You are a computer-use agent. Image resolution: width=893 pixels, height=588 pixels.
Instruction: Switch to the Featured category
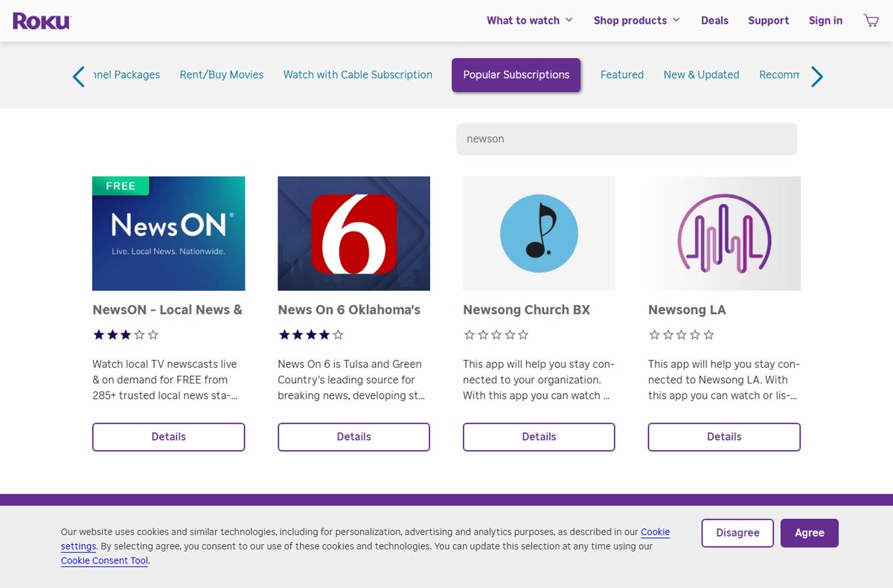[x=622, y=74]
